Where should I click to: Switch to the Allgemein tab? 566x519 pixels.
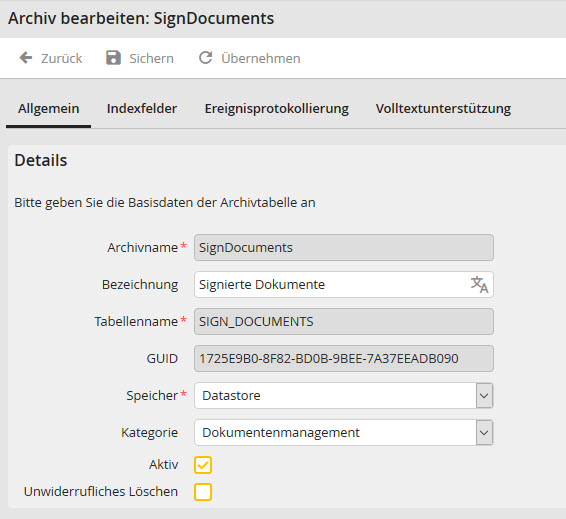(x=49, y=109)
